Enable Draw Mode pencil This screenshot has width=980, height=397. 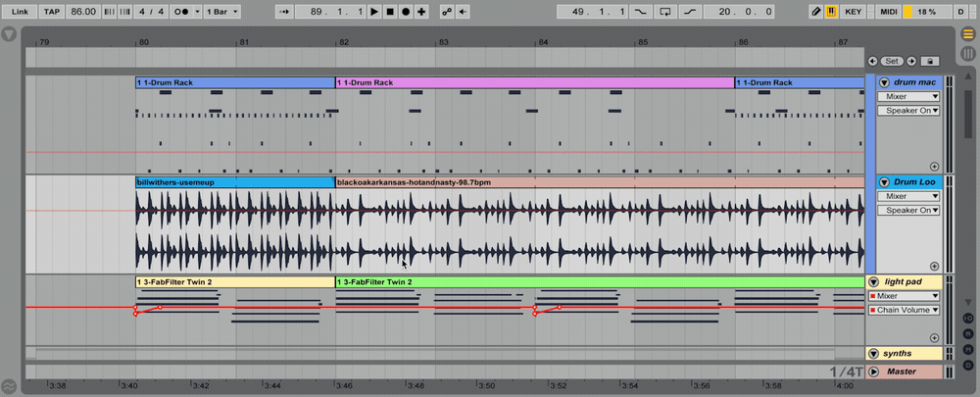click(x=816, y=12)
